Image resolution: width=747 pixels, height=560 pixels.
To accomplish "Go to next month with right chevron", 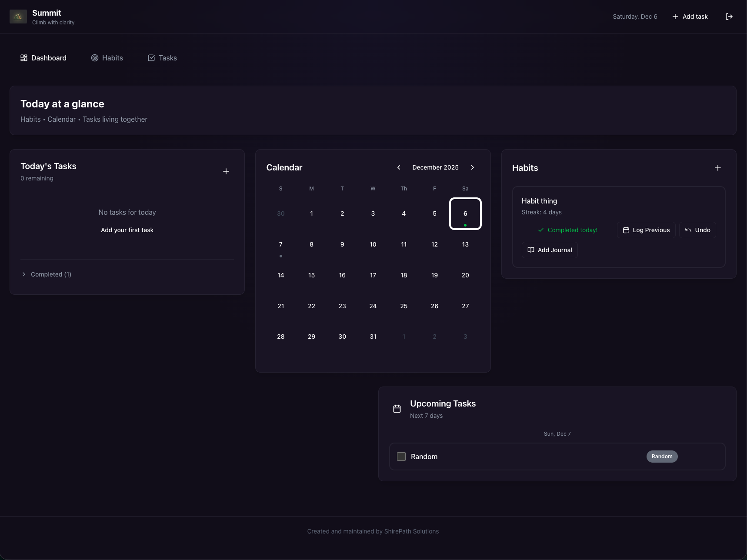I will (x=473, y=167).
